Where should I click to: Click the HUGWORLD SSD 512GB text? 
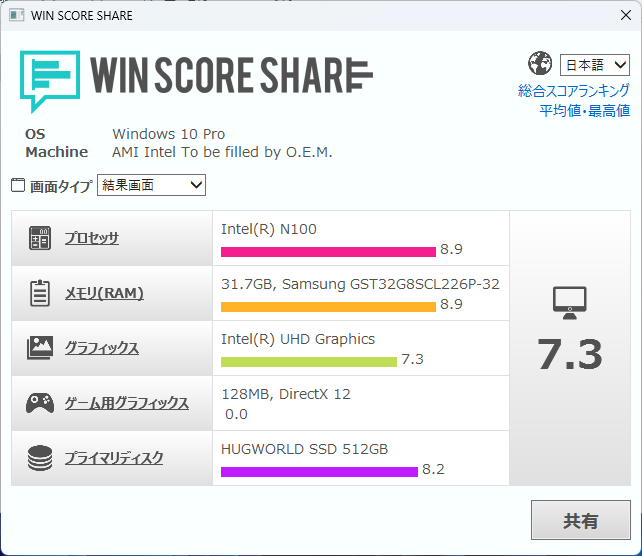pos(304,449)
